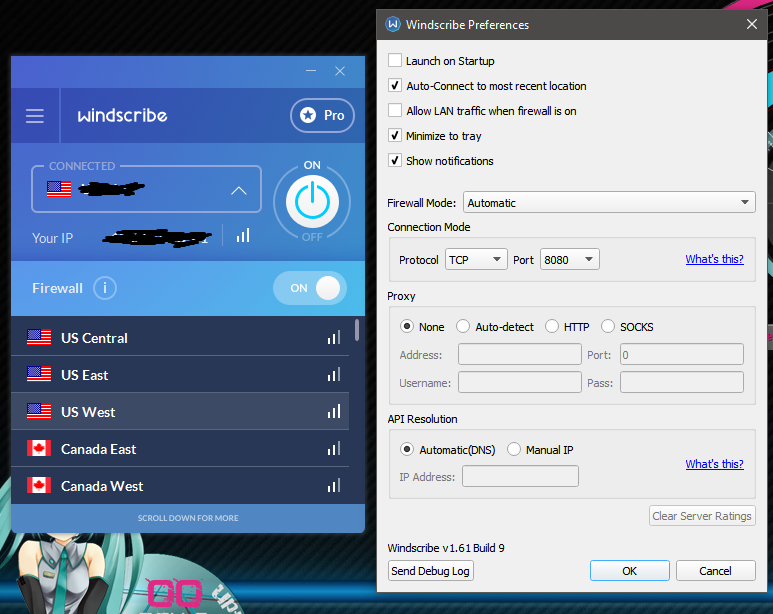
Task: Click the connected location US flag
Action: point(59,189)
